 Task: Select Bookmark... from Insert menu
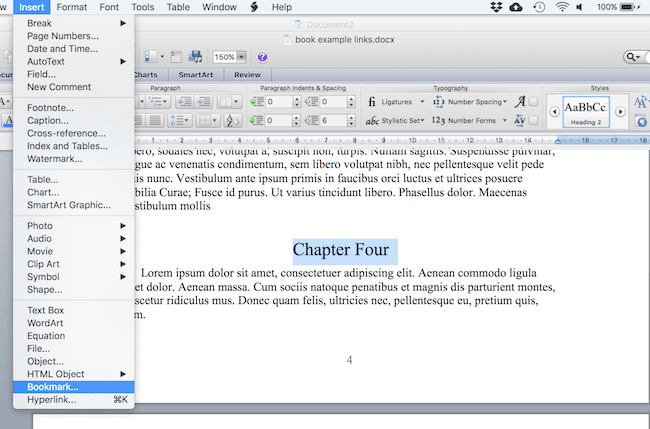coord(73,387)
